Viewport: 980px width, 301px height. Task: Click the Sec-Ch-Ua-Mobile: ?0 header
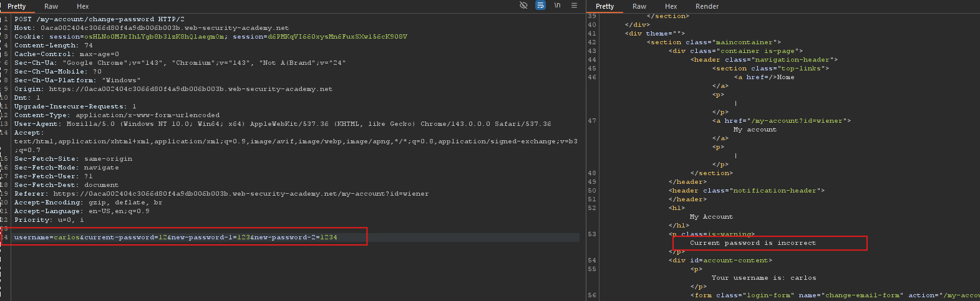[x=58, y=72]
